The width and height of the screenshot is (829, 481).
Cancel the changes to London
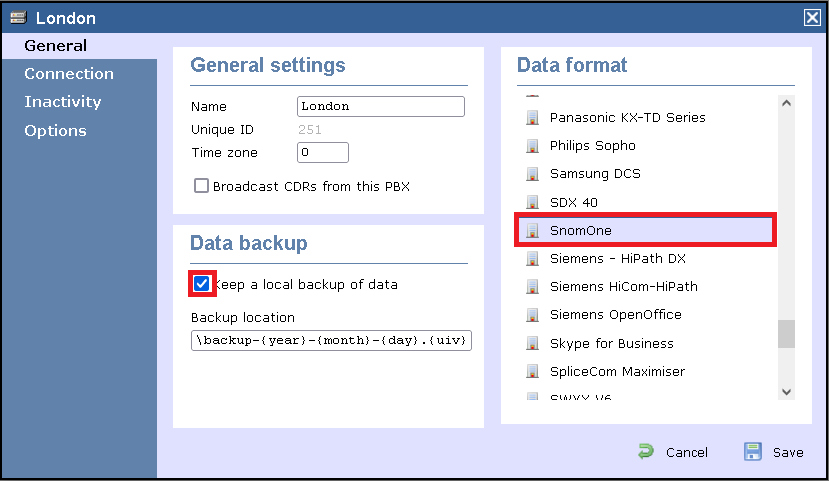674,452
